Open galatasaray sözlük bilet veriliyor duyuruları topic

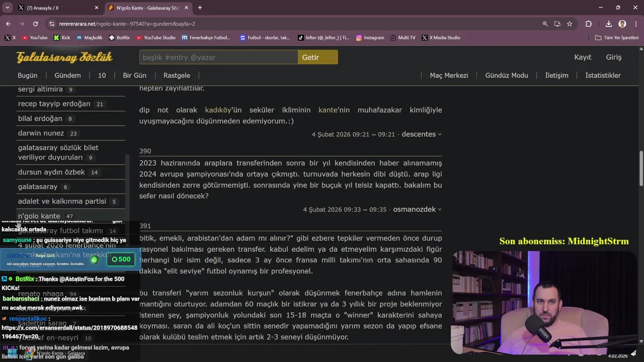58,152
